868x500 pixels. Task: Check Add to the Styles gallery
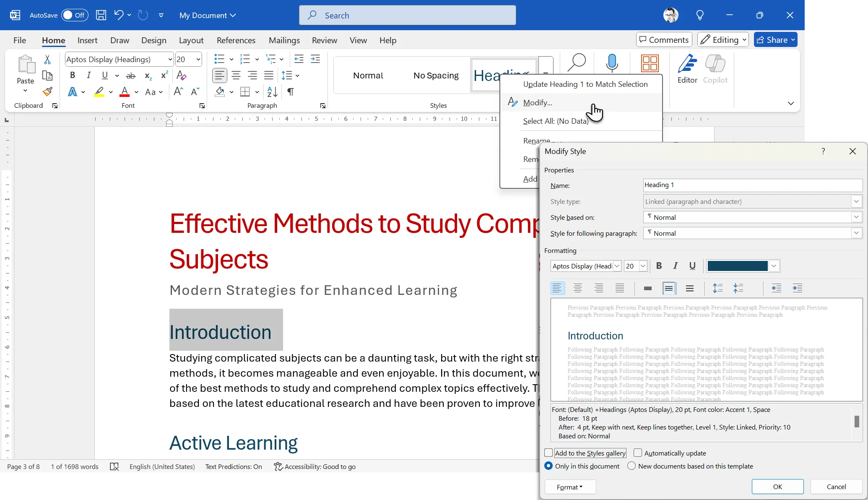pos(548,453)
